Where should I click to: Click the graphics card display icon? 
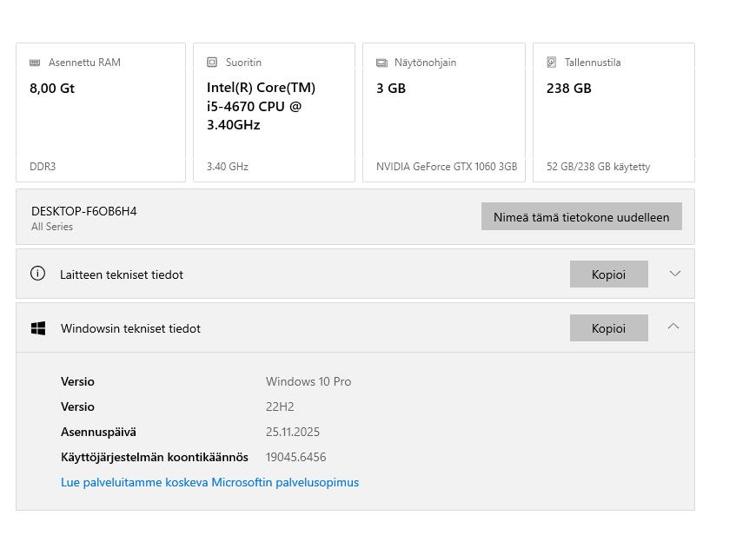(x=381, y=63)
